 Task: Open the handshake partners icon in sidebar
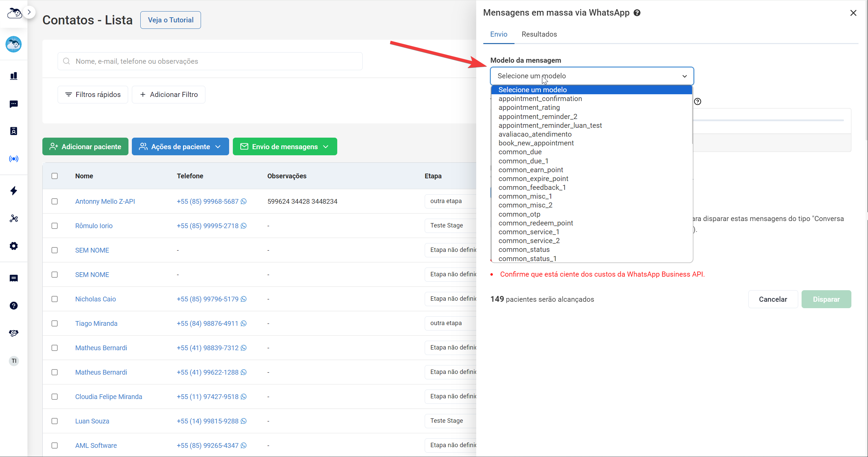click(x=14, y=333)
